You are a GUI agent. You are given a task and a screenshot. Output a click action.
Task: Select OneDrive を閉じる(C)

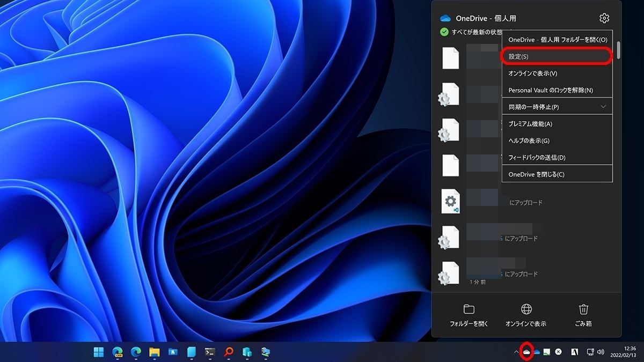pyautogui.click(x=557, y=174)
